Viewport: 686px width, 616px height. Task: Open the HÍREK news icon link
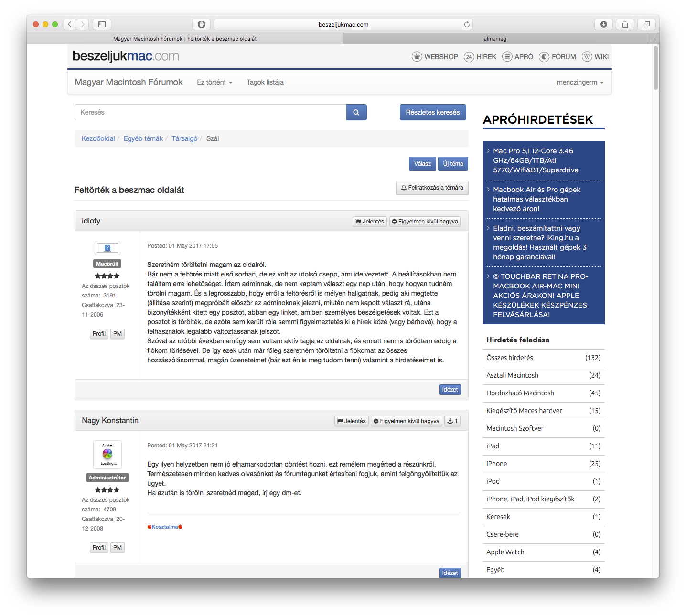coord(469,57)
